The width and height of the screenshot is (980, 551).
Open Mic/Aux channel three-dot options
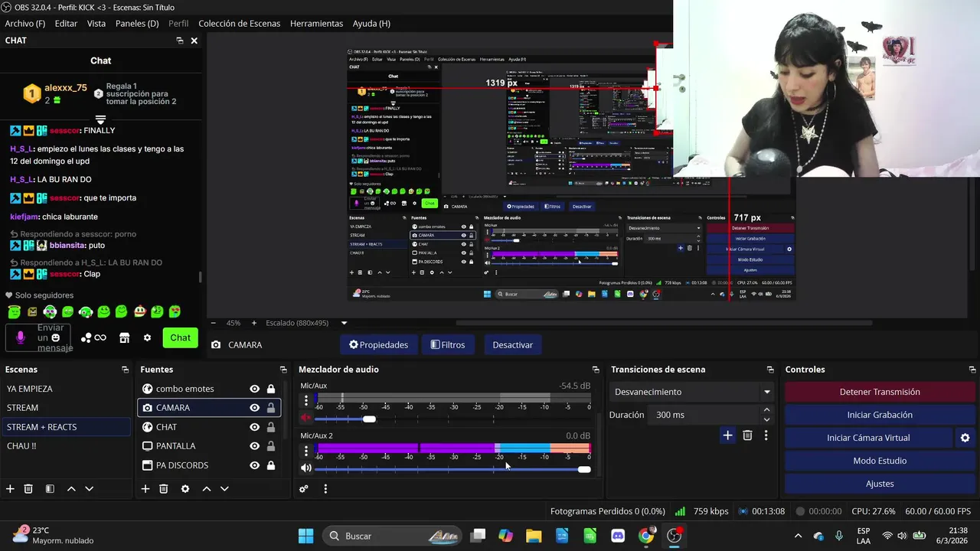pos(306,400)
